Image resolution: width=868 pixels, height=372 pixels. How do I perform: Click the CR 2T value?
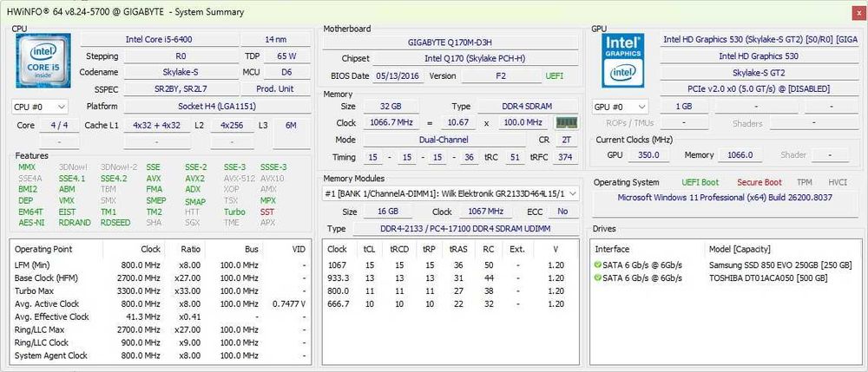click(566, 140)
